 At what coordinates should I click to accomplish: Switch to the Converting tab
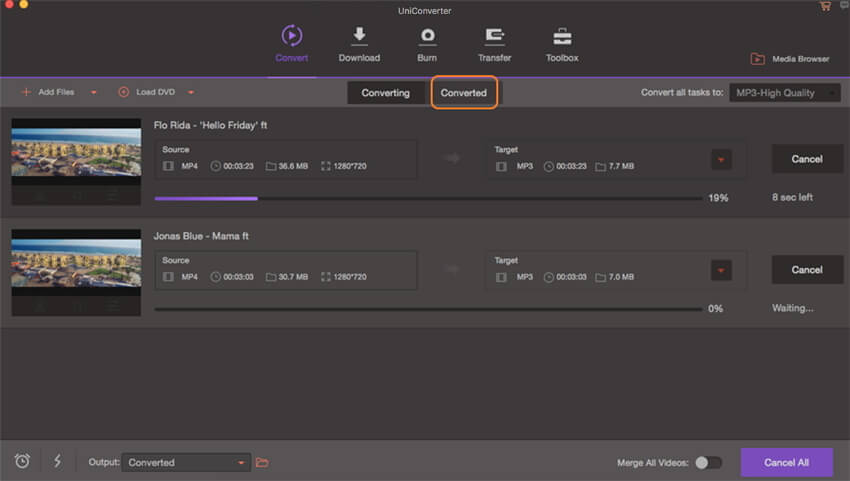385,93
